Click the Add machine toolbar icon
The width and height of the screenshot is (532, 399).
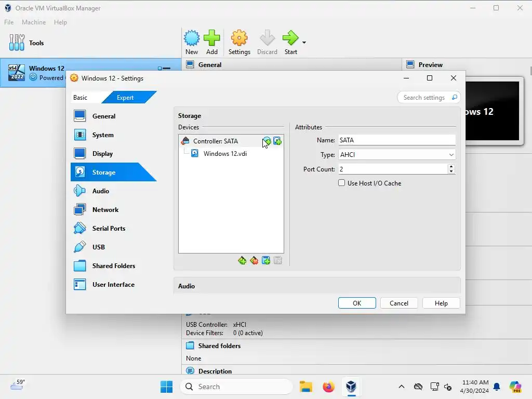pos(212,43)
